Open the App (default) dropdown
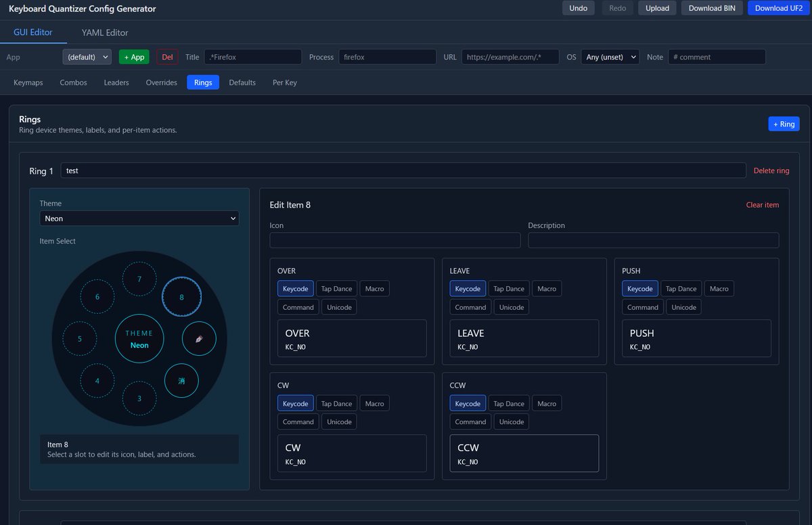Screen dimensions: 812x525 click(x=87, y=57)
